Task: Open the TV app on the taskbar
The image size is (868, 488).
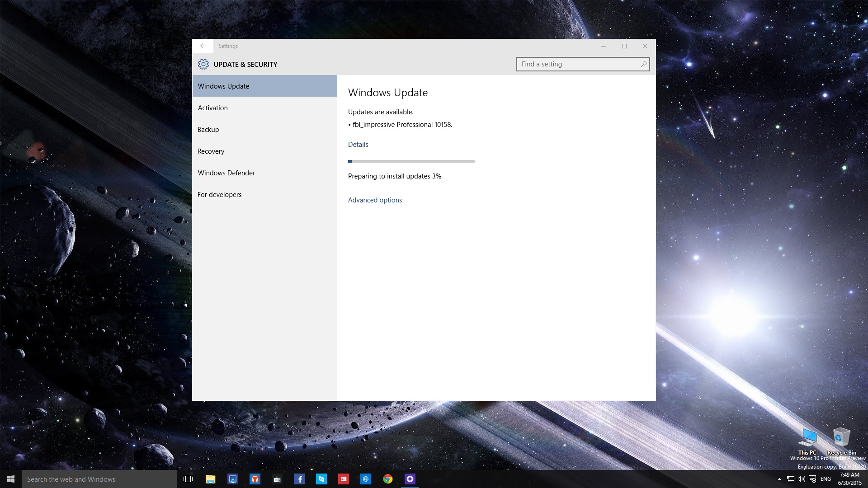Action: [277, 479]
